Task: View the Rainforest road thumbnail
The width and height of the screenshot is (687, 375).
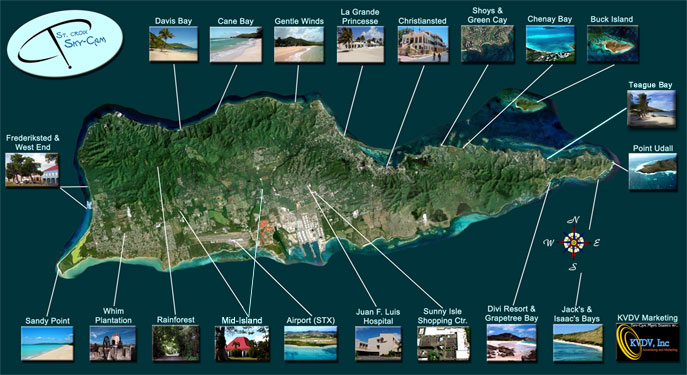Action: (176, 343)
